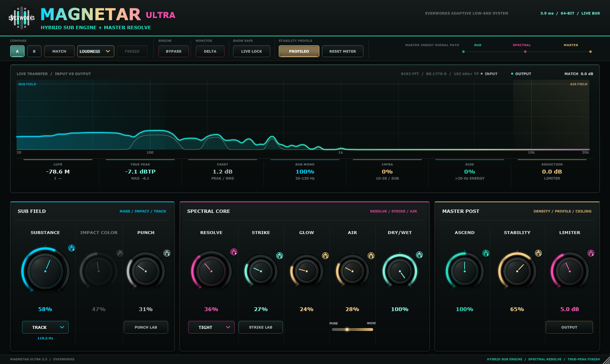Click the LIMITER knob
Viewport: 610px width, 364px height.
pos(570,271)
